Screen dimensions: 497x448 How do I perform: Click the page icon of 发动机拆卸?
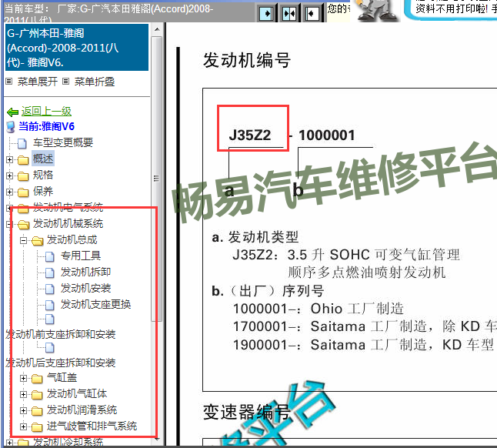(50, 272)
